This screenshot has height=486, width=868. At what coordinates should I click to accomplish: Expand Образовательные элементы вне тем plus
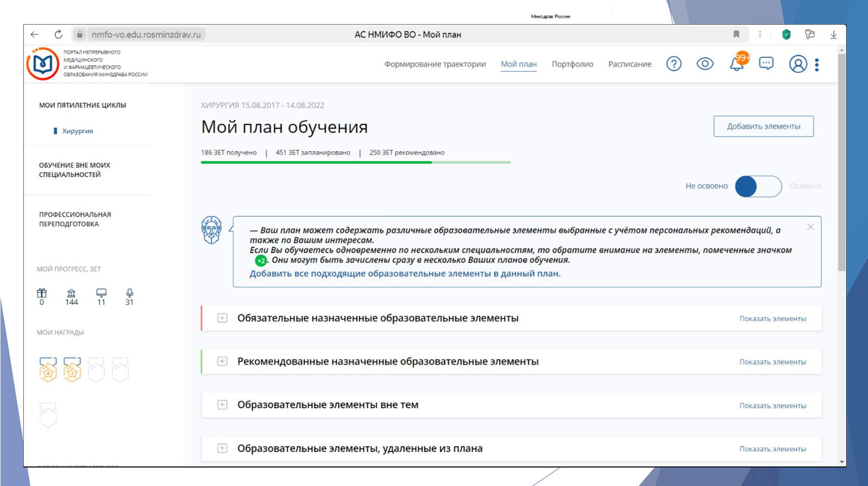[222, 405]
